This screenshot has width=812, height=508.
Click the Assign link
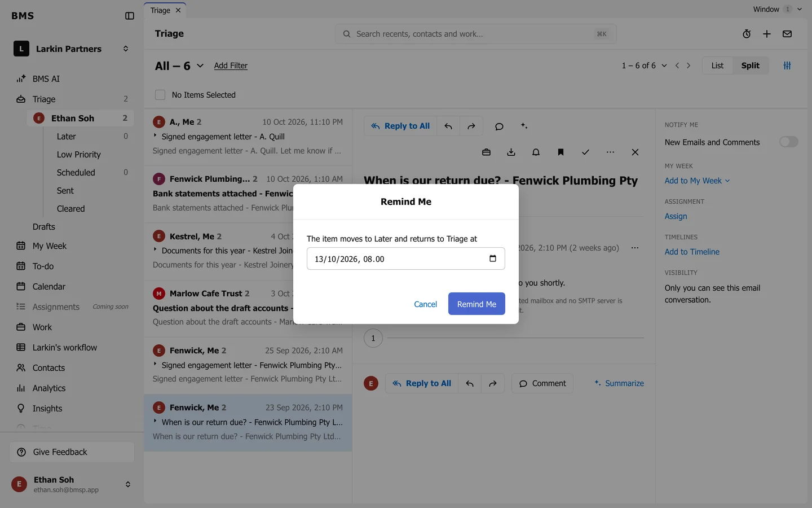[x=676, y=216]
